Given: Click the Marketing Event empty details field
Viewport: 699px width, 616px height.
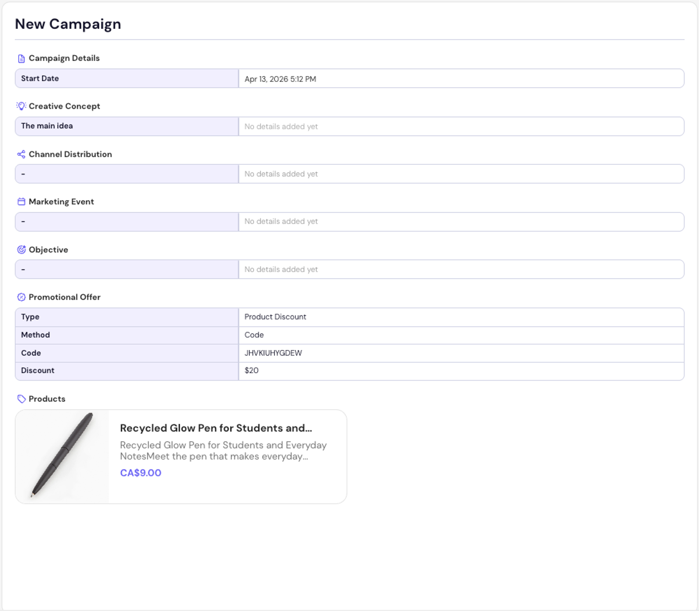Looking at the screenshot, I should tap(461, 221).
